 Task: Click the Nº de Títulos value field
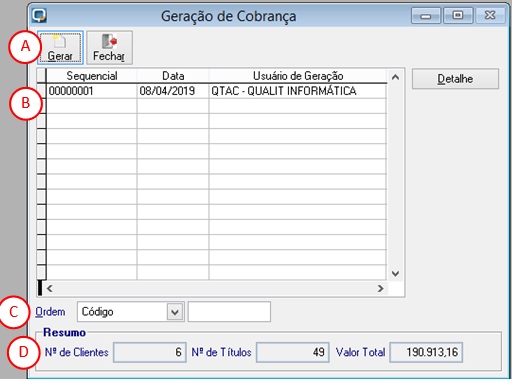click(293, 352)
